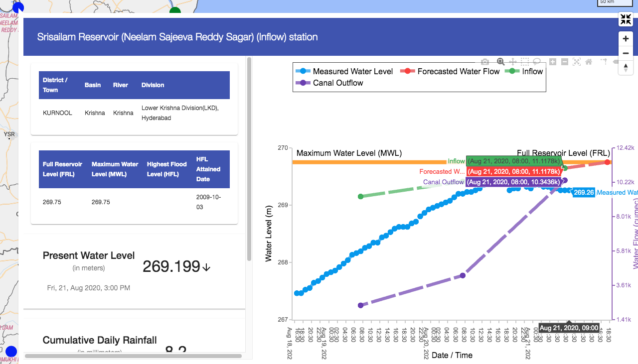Click the Autoscale chart icon
Viewport: 638px width, 364px height.
(577, 62)
